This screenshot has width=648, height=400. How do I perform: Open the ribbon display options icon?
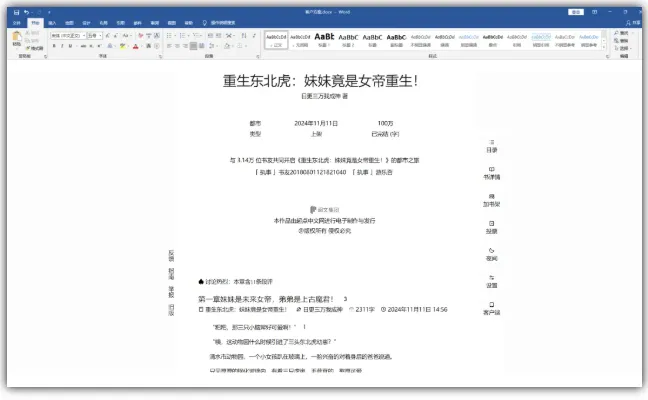tap(594, 12)
